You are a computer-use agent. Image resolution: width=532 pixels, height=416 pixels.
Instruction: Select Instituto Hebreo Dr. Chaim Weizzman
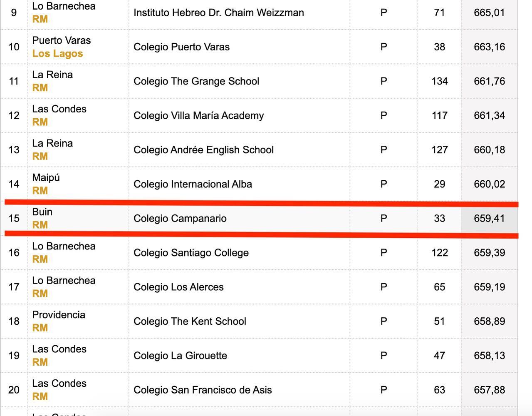point(218,12)
